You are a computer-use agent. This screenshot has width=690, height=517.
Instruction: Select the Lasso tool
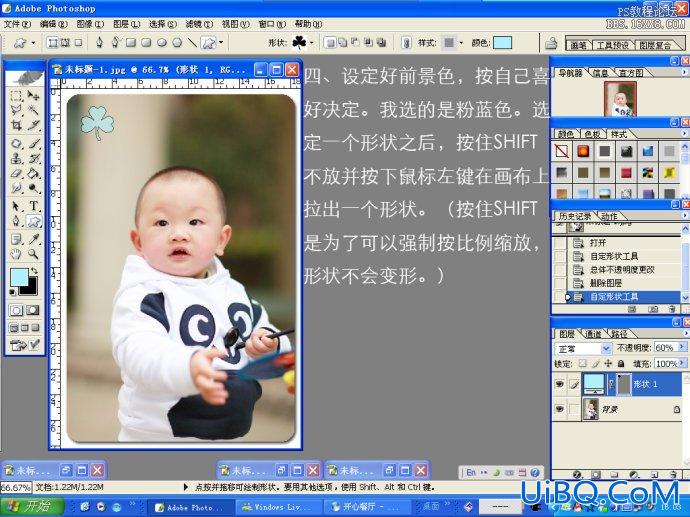16,110
